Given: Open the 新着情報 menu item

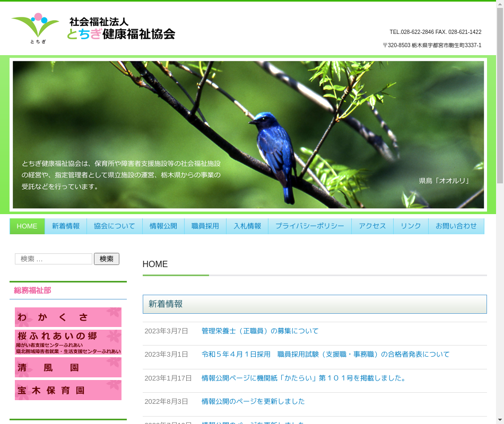Looking at the screenshot, I should [66, 226].
